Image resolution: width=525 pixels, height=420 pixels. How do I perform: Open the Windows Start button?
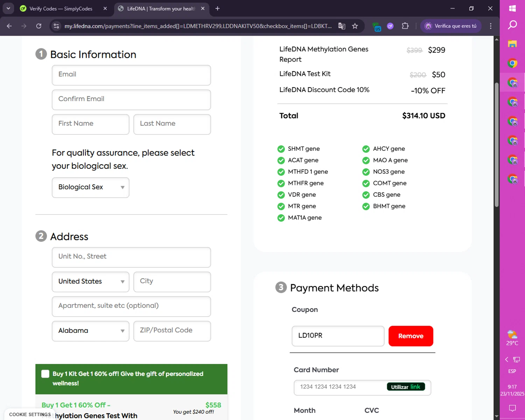point(512,8)
